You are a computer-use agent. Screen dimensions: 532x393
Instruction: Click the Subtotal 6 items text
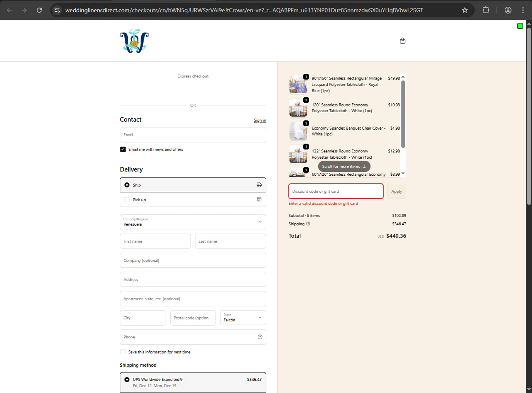(304, 215)
